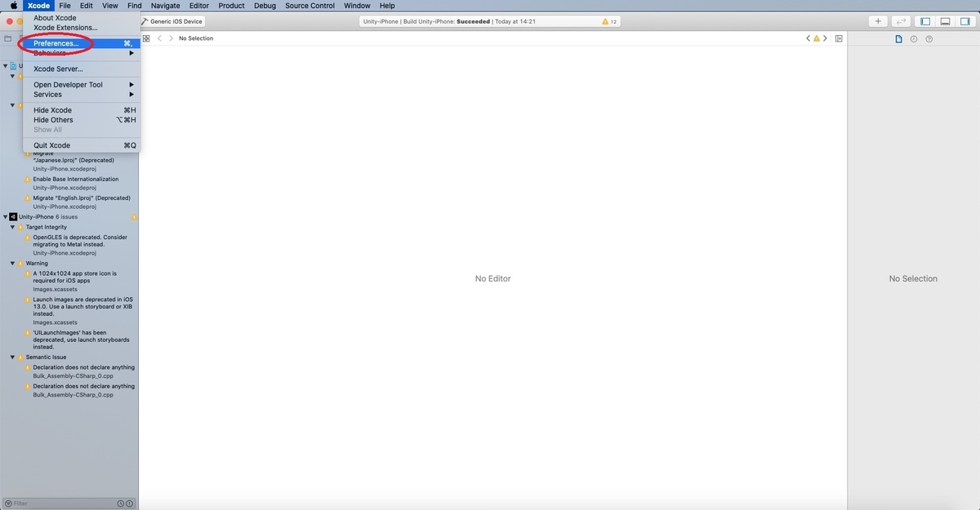
Task: Toggle the Debug area visibility button
Action: pyautogui.click(x=945, y=21)
